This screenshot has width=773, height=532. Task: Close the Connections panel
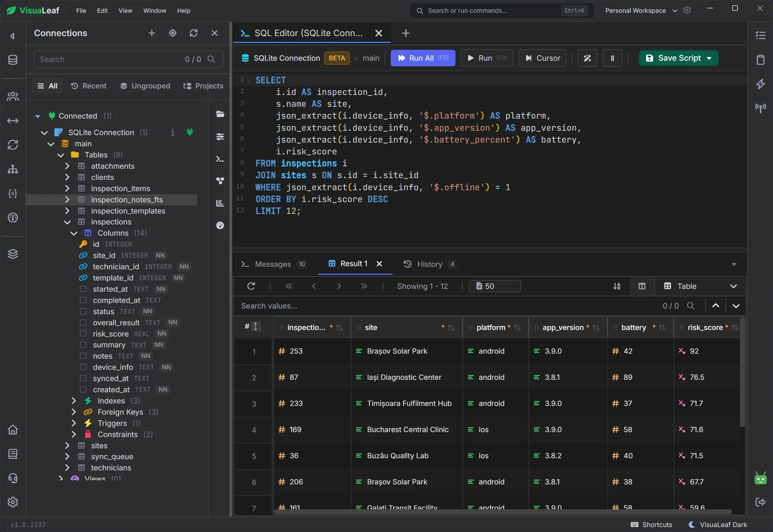[x=215, y=33]
